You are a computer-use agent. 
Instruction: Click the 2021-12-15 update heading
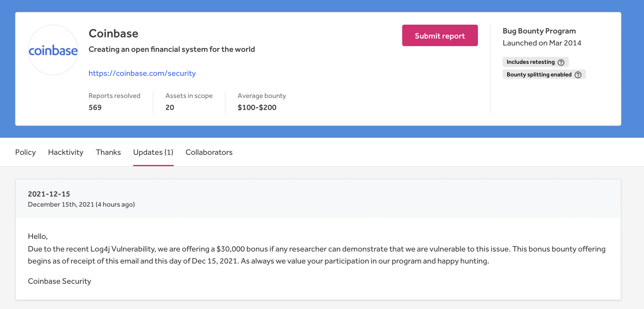click(x=49, y=194)
